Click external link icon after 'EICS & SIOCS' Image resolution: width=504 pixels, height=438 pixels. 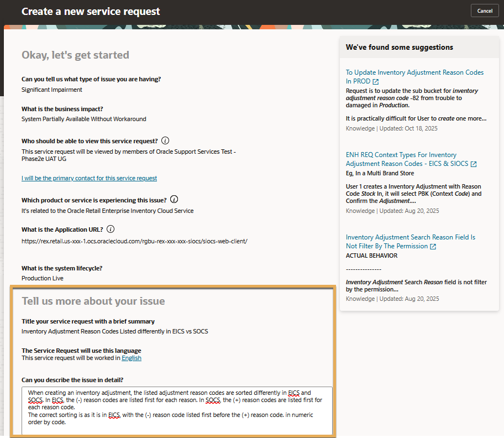tap(474, 164)
